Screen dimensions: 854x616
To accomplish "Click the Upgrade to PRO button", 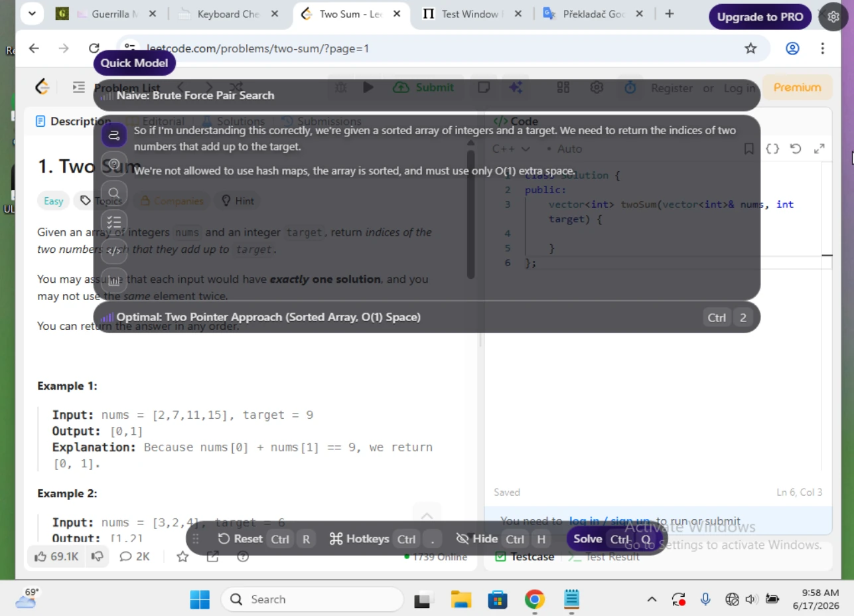I will point(760,17).
